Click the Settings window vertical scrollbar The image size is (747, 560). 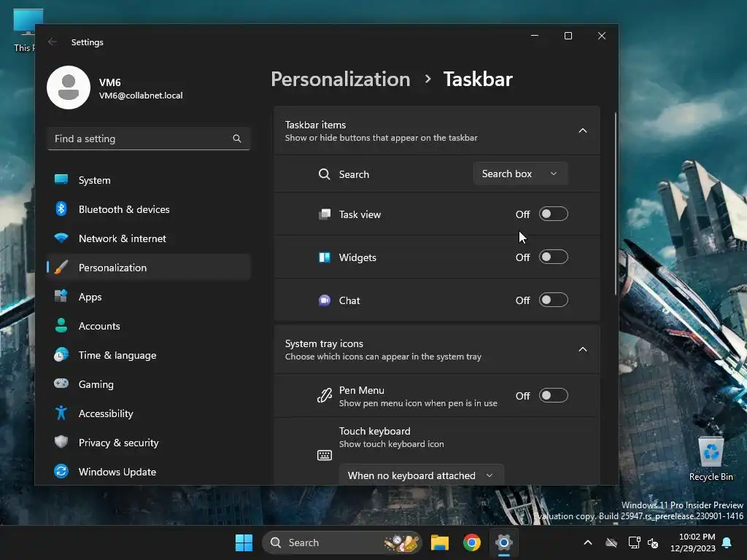[615, 204]
